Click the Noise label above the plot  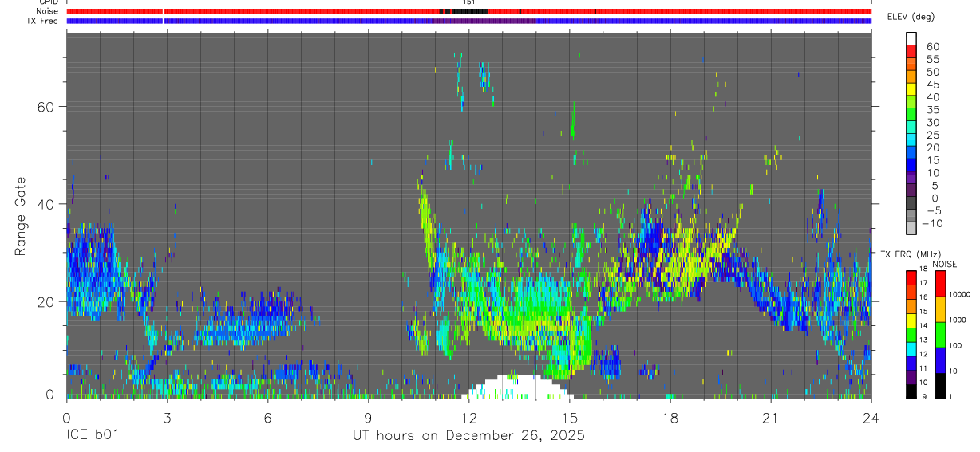pos(47,11)
